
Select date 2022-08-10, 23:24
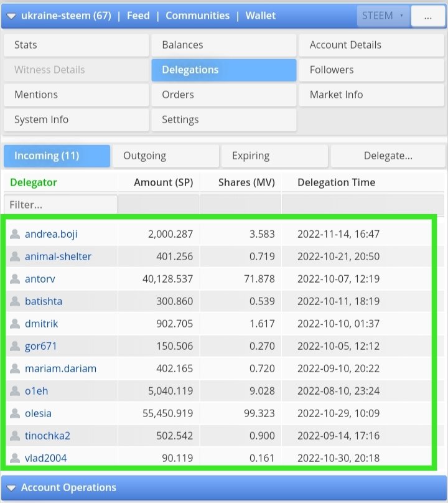click(338, 392)
